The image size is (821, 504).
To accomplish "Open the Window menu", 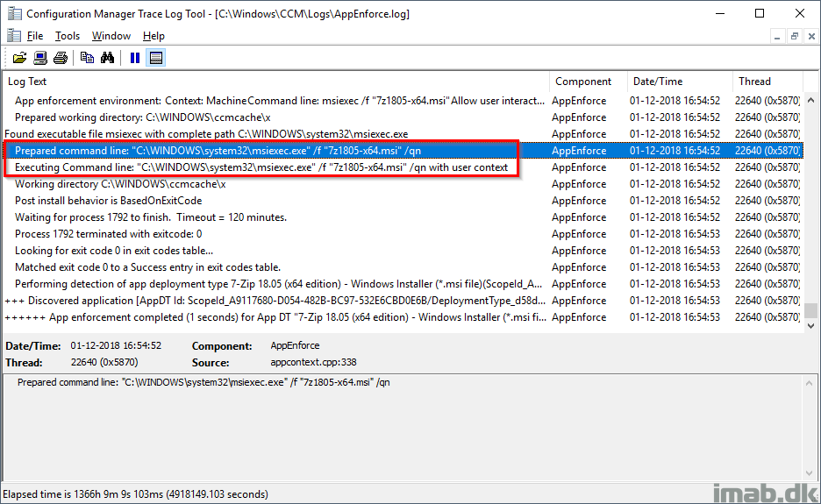I will [x=111, y=36].
